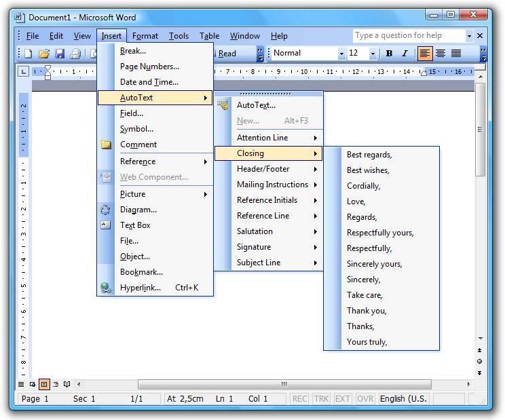505x420 pixels.
Task: Expand the Attention Line submenu
Action: [269, 138]
